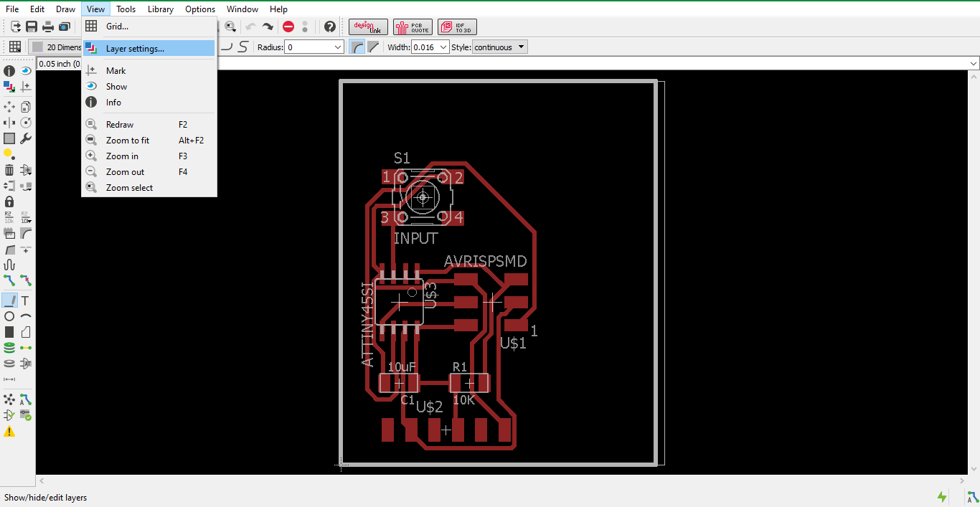Open Help question mark icon
This screenshot has height=507, width=980.
point(330,27)
